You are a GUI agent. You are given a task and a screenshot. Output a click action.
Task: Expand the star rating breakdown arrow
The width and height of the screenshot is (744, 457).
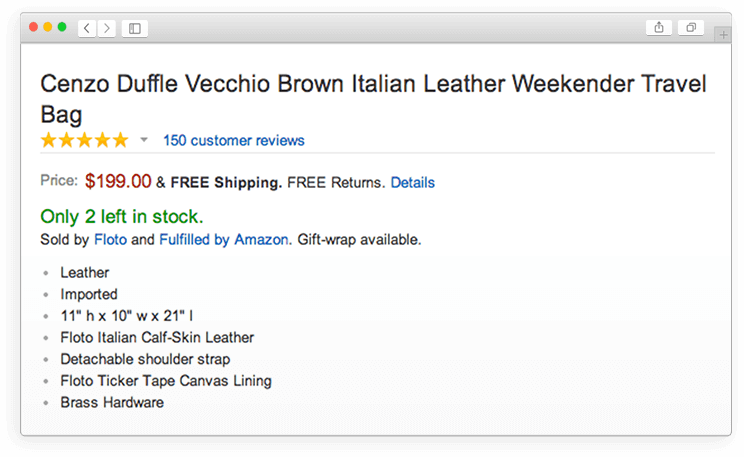(x=144, y=140)
